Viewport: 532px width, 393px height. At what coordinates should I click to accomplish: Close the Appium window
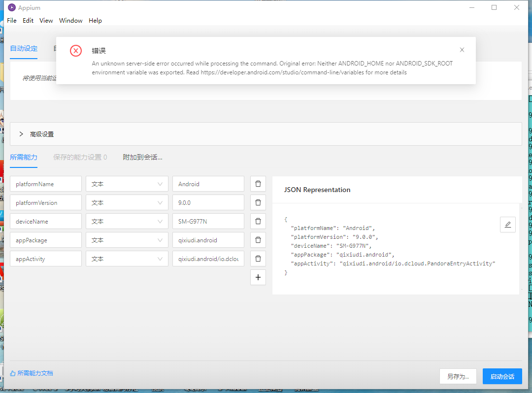click(x=516, y=7)
